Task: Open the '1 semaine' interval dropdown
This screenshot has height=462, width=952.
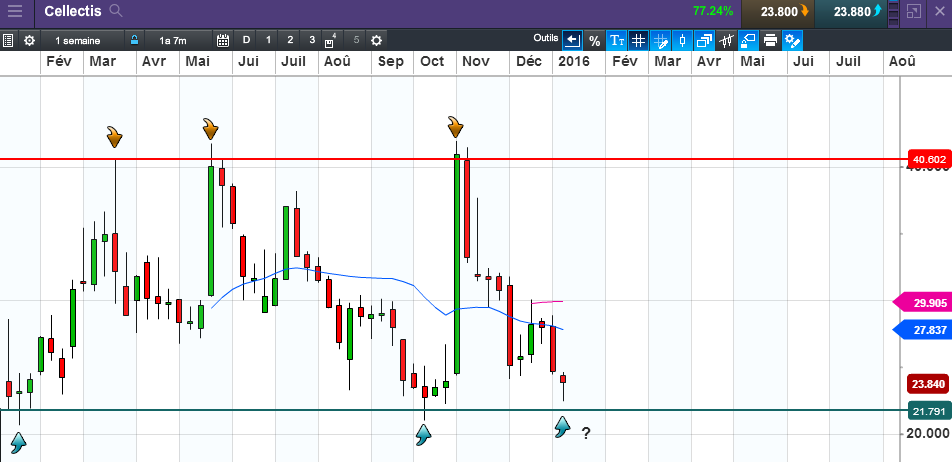Action: (83, 41)
